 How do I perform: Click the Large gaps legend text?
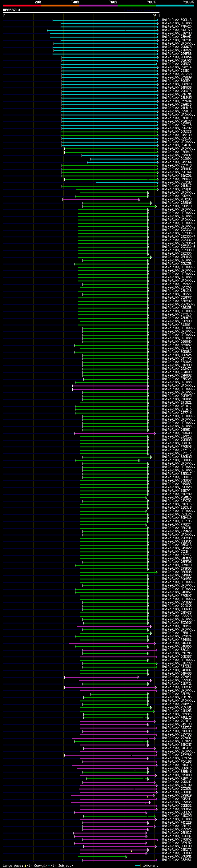point(38,866)
